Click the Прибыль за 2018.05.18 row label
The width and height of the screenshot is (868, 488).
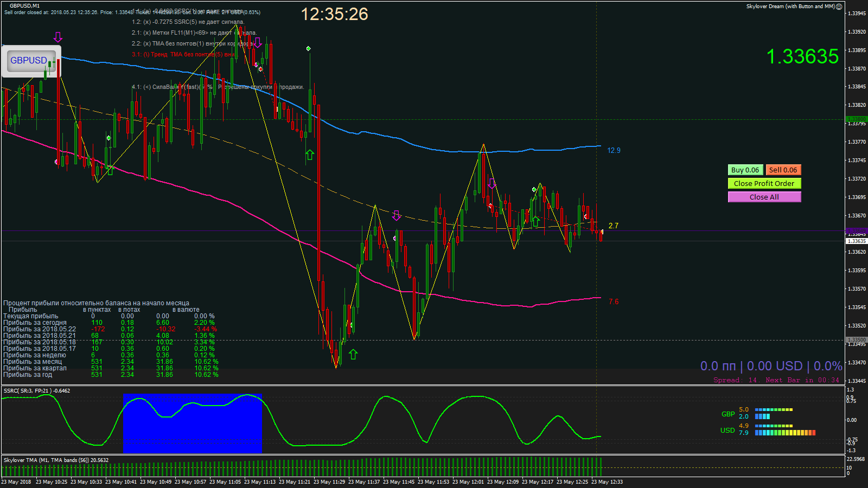40,342
